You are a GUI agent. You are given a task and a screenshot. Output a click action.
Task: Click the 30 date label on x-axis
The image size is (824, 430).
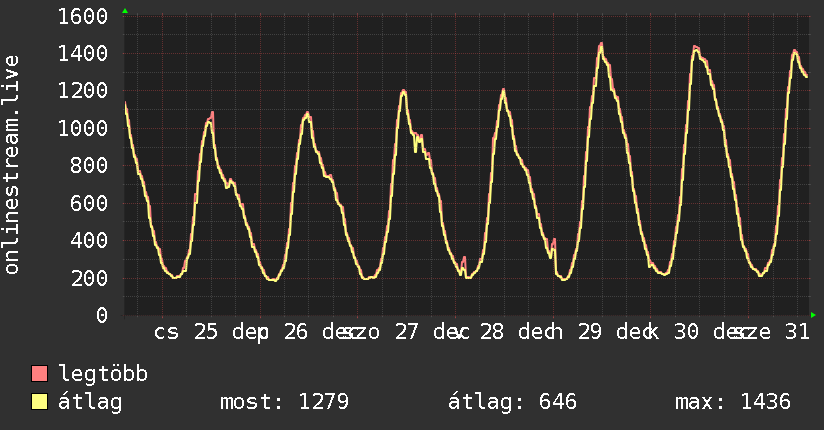[686, 332]
